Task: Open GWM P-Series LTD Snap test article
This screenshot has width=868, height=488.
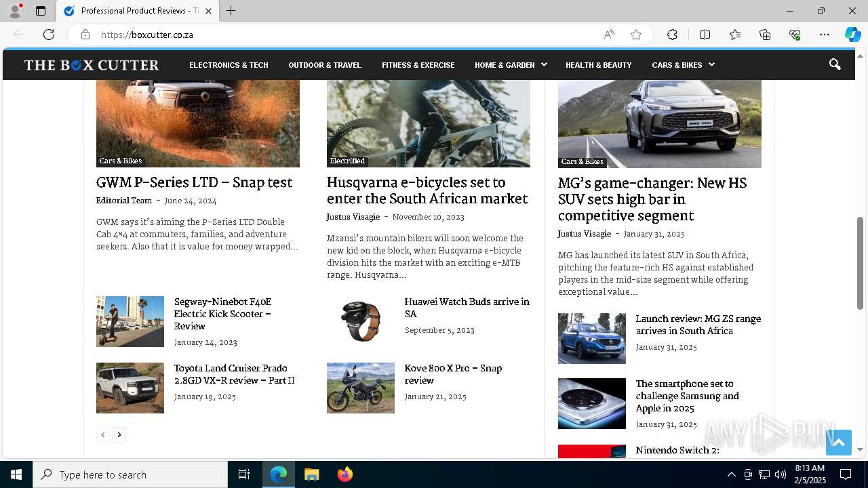Action: tap(194, 182)
